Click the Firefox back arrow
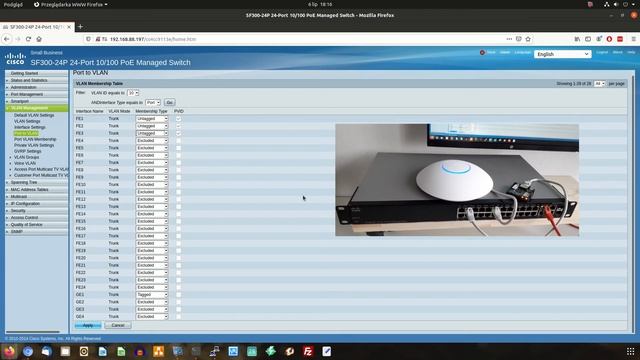Screen dimensions: 640x360 pyautogui.click(x=7, y=39)
